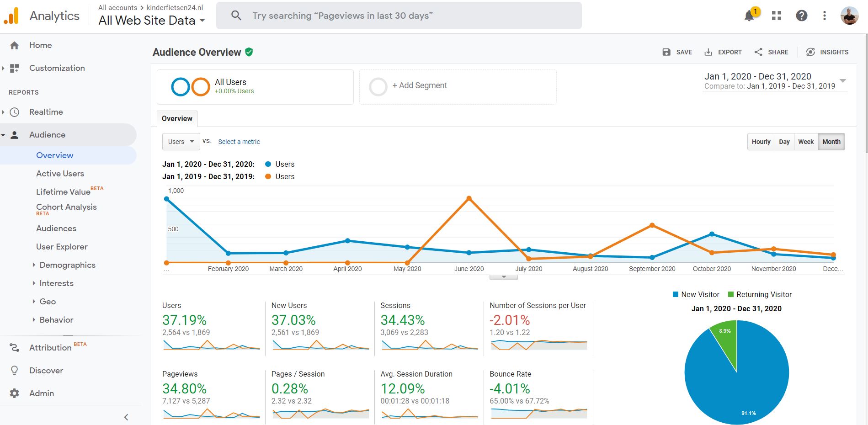This screenshot has width=868, height=425.
Task: Open the help question mark icon
Action: coord(801,16)
